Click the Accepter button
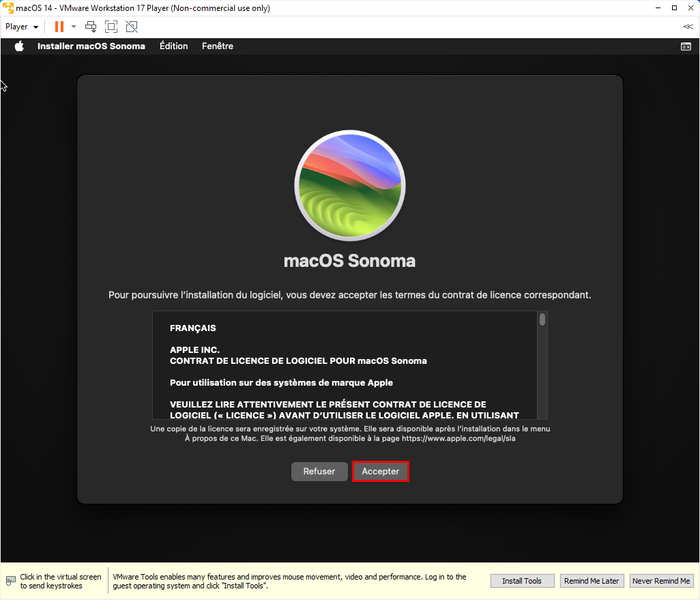The height and width of the screenshot is (600, 700). click(380, 472)
